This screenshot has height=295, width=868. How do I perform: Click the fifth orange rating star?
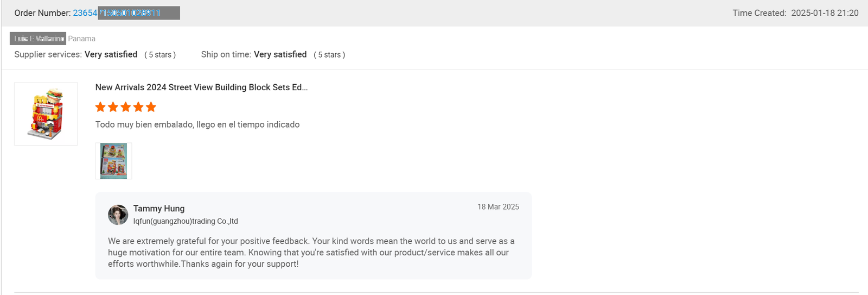click(151, 107)
